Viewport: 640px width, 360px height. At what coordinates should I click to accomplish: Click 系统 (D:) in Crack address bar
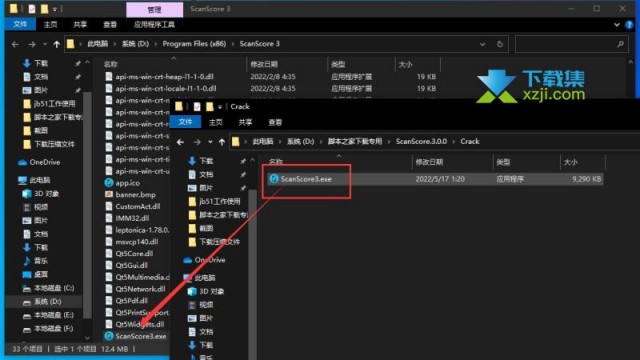(x=300, y=141)
